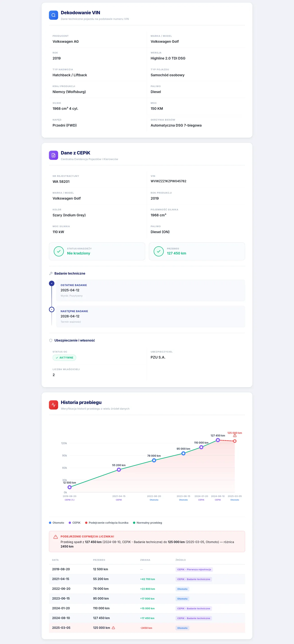Click the 127 450 km chart point

point(218,440)
